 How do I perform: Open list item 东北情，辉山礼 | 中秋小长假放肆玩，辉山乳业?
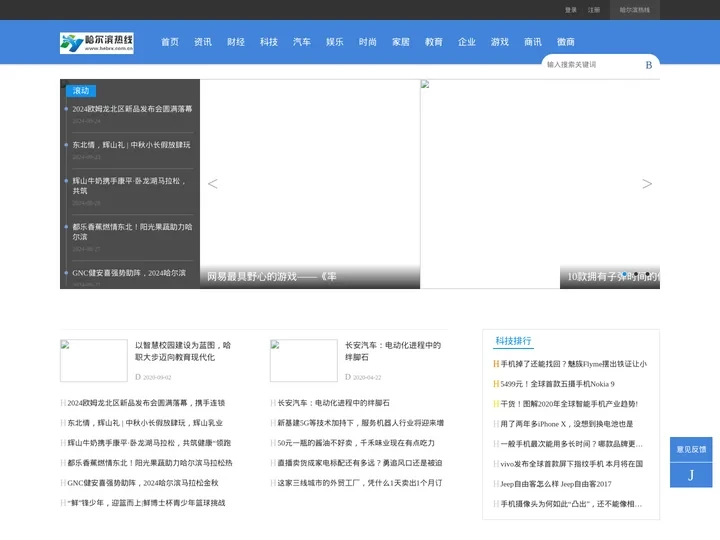coord(145,423)
